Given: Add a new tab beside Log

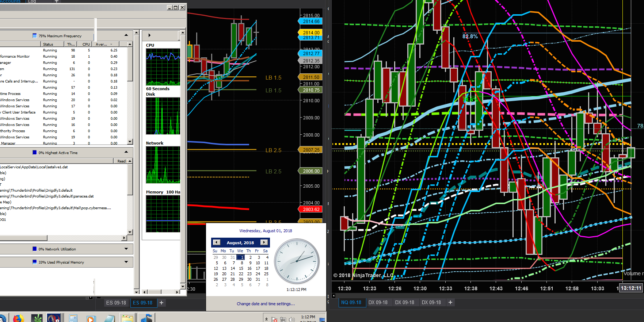Looking at the screenshot, I should [x=57, y=1].
